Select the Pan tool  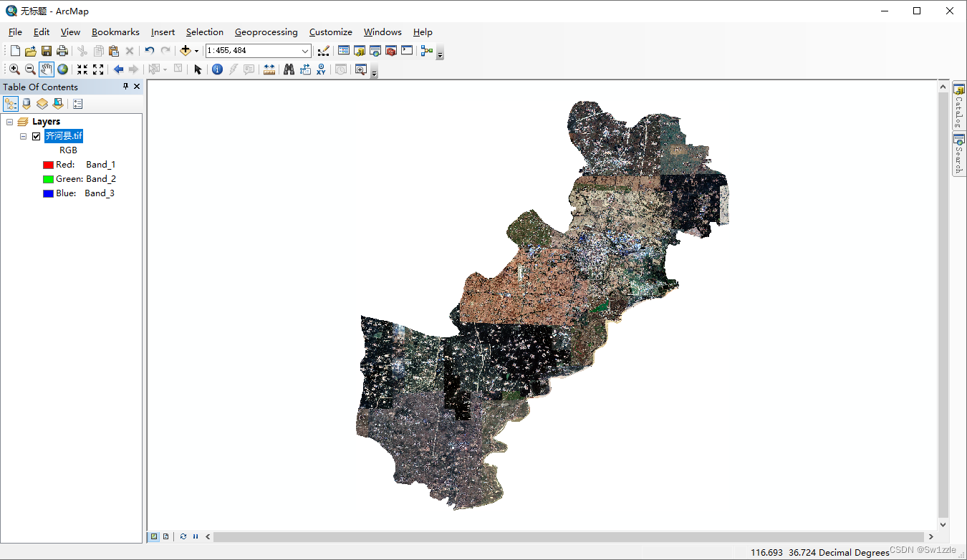tap(46, 69)
